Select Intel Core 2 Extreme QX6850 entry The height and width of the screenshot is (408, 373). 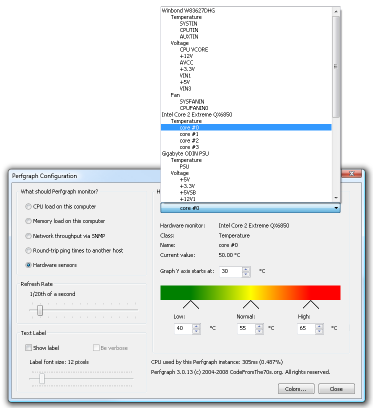(197, 115)
